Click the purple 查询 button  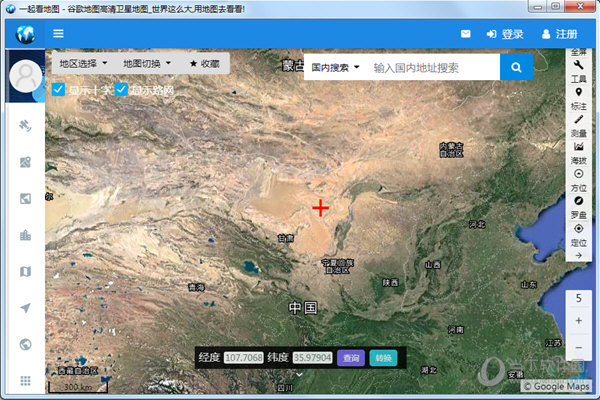[x=351, y=358]
